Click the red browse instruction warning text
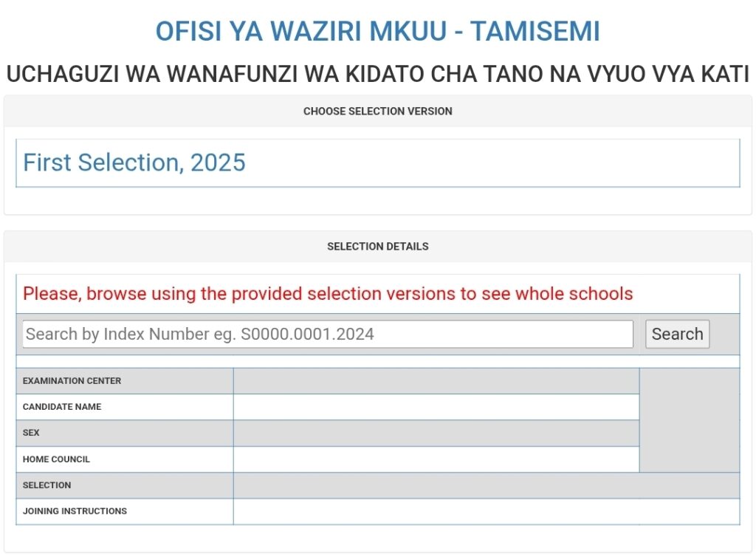The height and width of the screenshot is (559, 756). [x=328, y=293]
